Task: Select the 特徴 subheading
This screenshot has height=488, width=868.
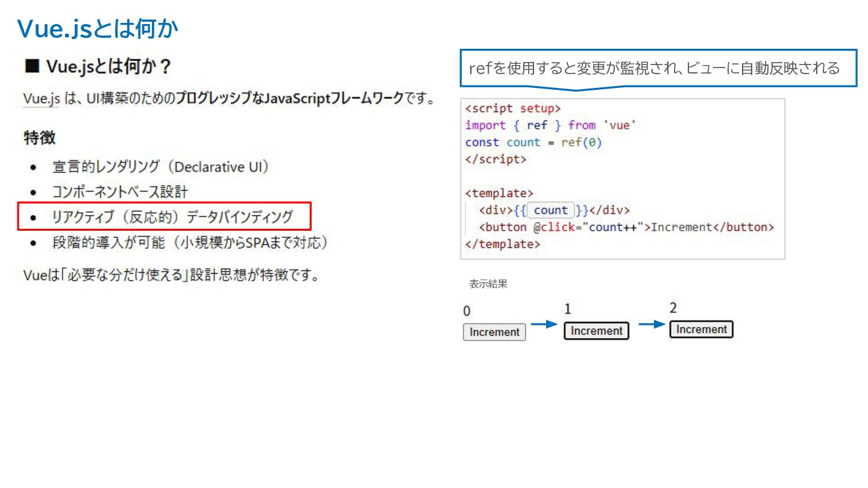Action: [39, 137]
